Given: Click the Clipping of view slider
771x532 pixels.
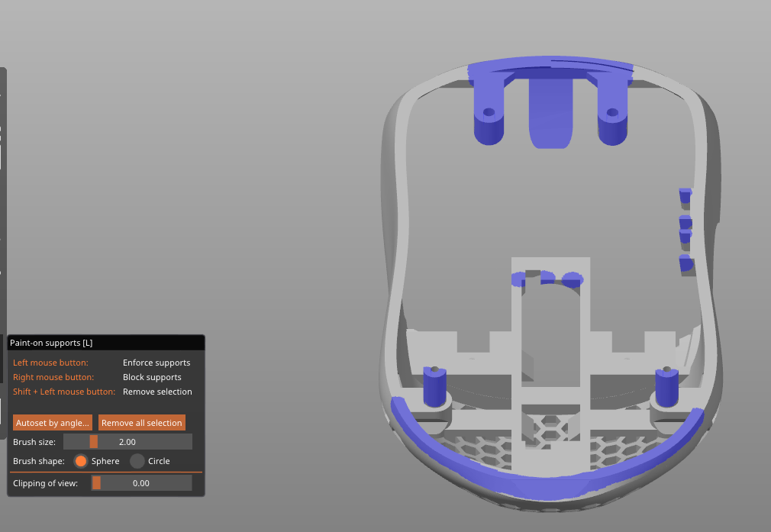Looking at the screenshot, I should (142, 483).
